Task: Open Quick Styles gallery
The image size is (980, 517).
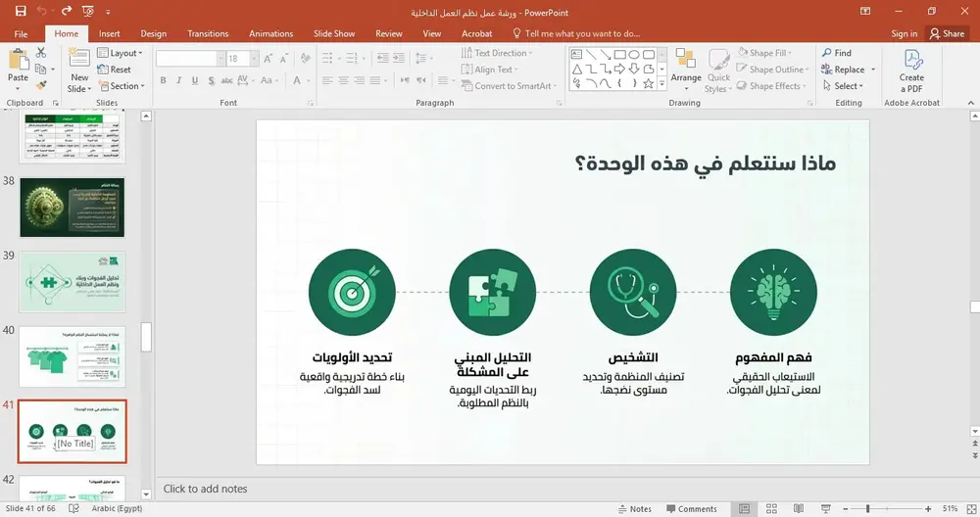Action: point(718,70)
